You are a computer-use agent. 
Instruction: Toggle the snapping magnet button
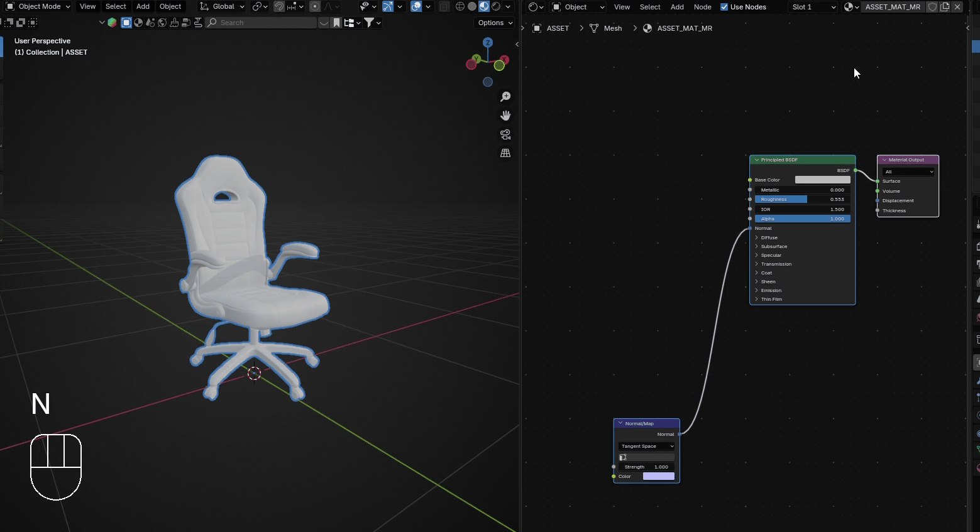click(x=279, y=6)
